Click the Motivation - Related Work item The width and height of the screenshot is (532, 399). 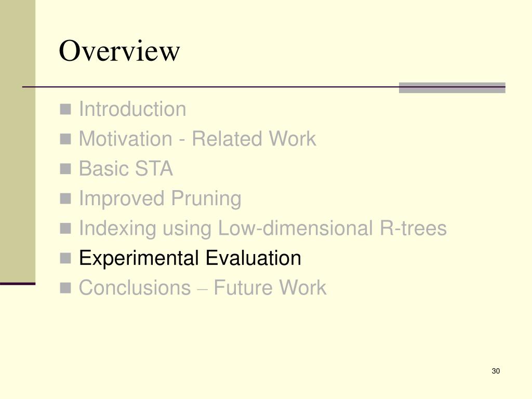197,139
